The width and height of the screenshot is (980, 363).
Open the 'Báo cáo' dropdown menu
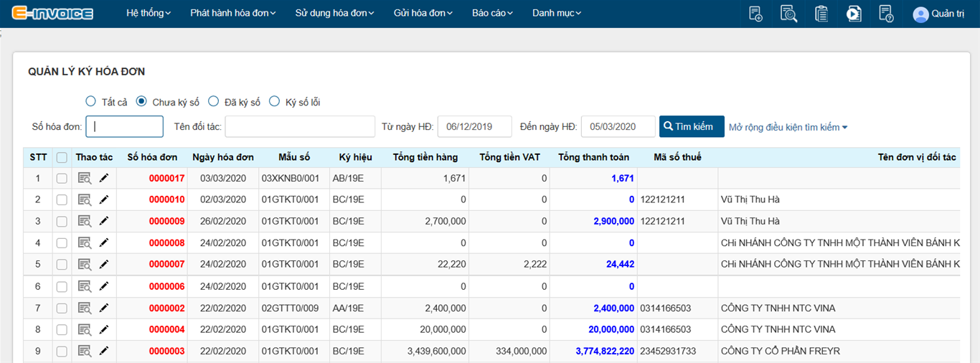pyautogui.click(x=492, y=13)
